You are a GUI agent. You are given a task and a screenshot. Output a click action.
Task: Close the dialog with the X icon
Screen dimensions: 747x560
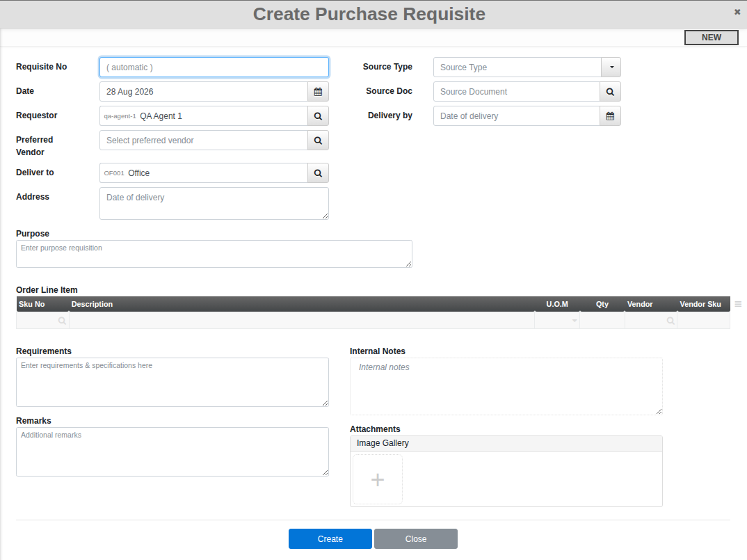click(737, 12)
